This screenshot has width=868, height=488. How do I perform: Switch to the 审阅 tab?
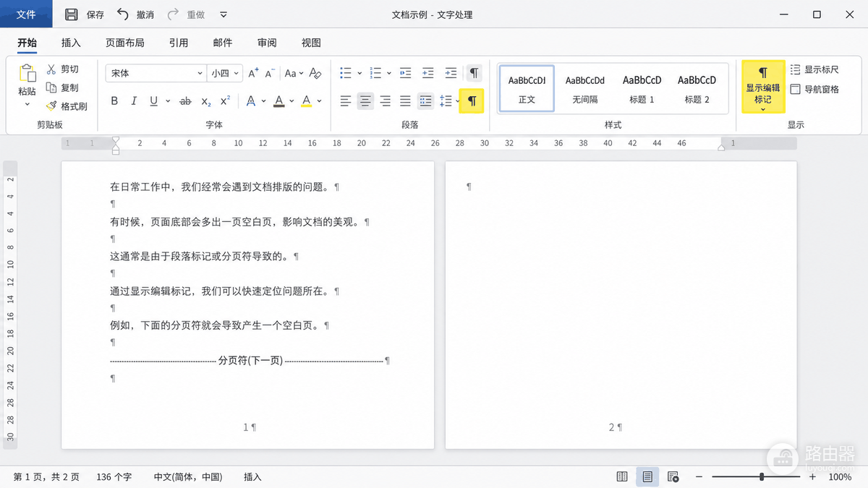267,43
